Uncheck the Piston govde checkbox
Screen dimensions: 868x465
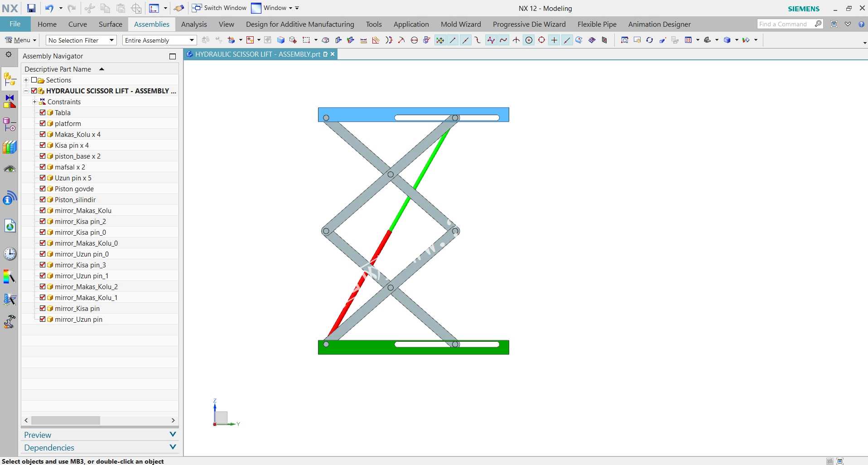(x=43, y=189)
